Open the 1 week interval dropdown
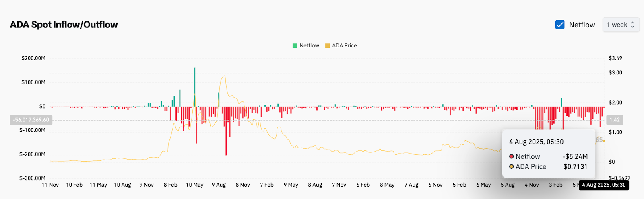 [x=621, y=25]
